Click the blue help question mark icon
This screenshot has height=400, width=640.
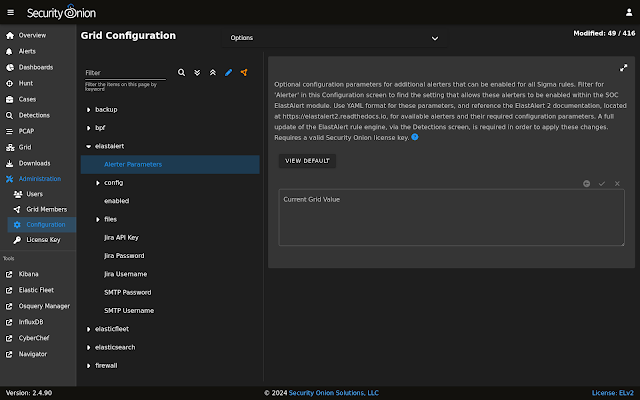click(415, 137)
